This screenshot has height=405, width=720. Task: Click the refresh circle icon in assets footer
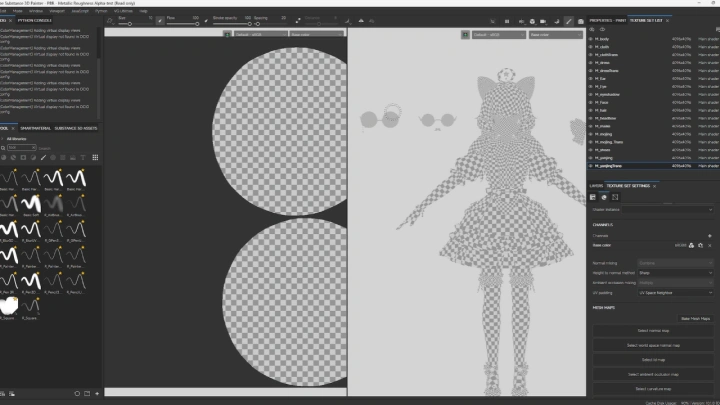point(77,394)
